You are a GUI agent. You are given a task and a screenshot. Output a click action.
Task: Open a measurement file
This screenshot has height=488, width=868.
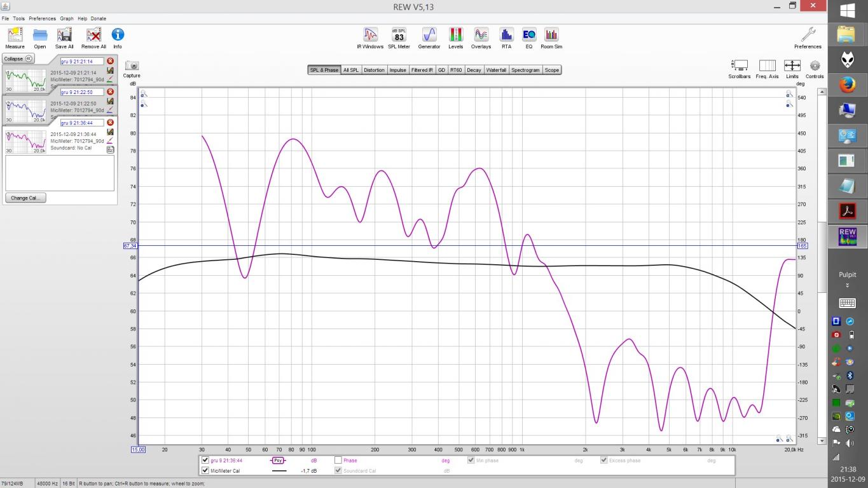(x=40, y=38)
